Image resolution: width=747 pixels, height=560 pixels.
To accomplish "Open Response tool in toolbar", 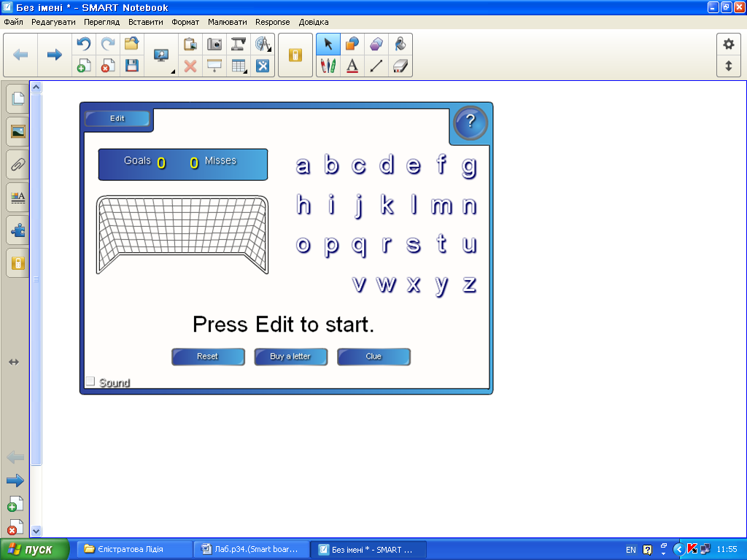I will [295, 55].
